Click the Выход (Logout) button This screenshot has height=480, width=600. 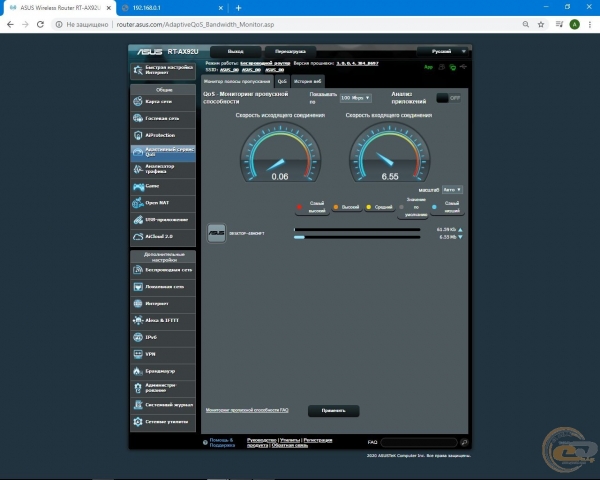pyautogui.click(x=235, y=51)
